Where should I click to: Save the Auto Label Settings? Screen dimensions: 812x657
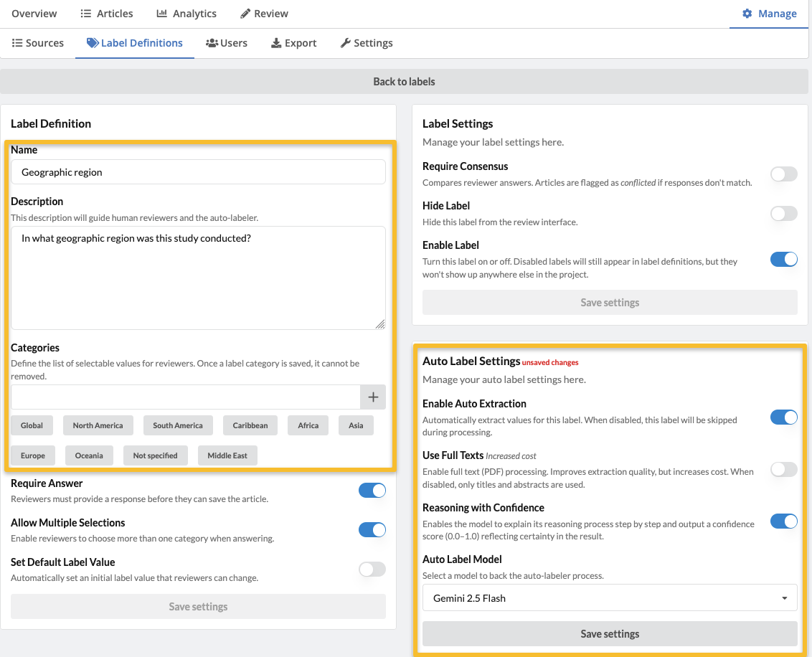point(610,634)
